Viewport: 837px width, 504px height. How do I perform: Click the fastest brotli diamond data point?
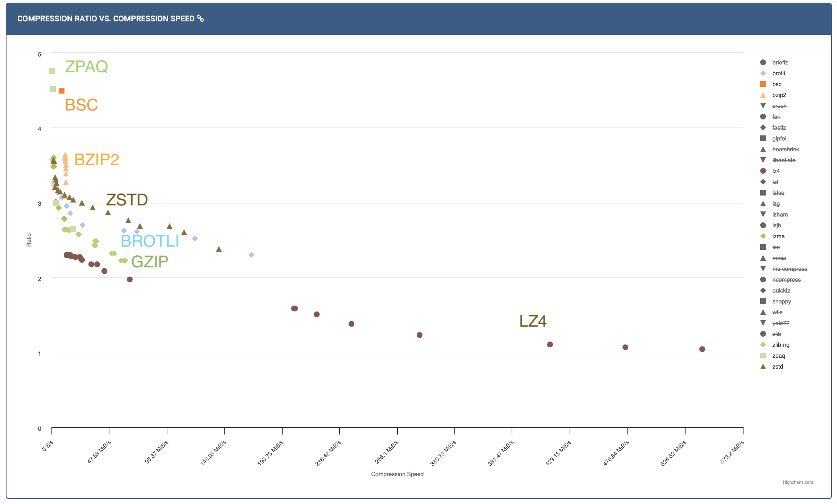[x=251, y=255]
